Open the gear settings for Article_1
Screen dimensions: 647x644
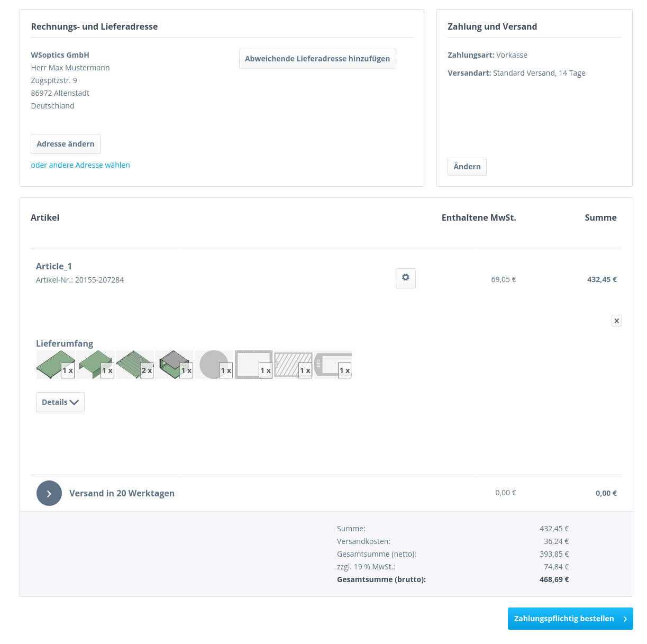click(x=406, y=278)
